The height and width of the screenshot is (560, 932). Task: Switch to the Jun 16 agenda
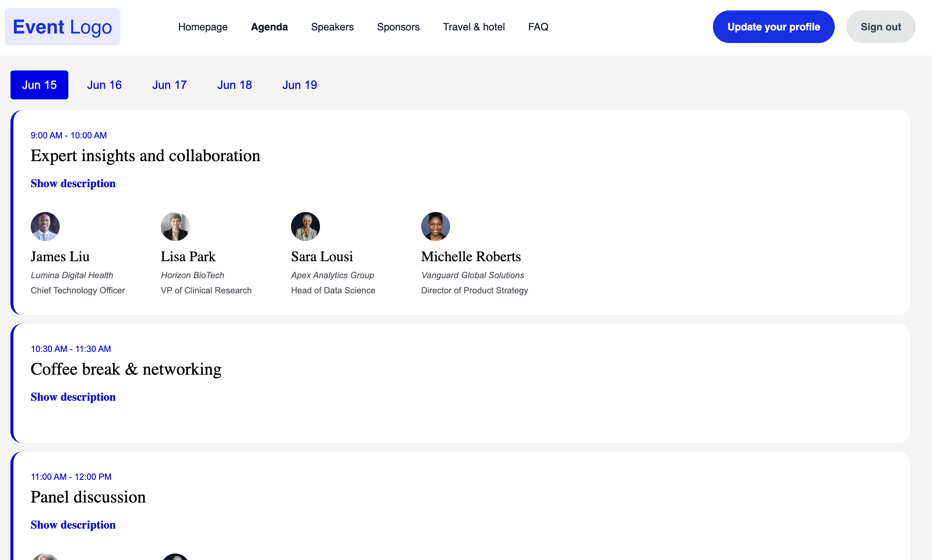click(104, 85)
